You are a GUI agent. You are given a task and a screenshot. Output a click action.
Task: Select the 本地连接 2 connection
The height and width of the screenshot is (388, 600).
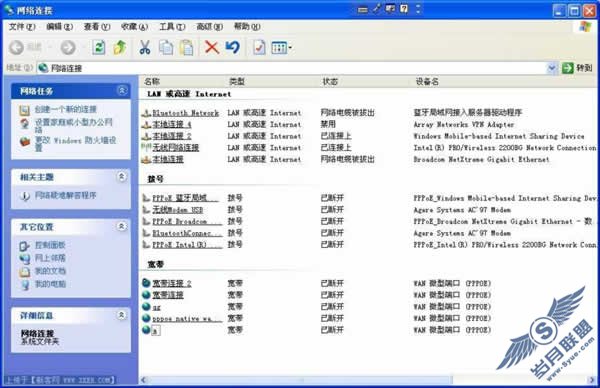pyautogui.click(x=171, y=136)
